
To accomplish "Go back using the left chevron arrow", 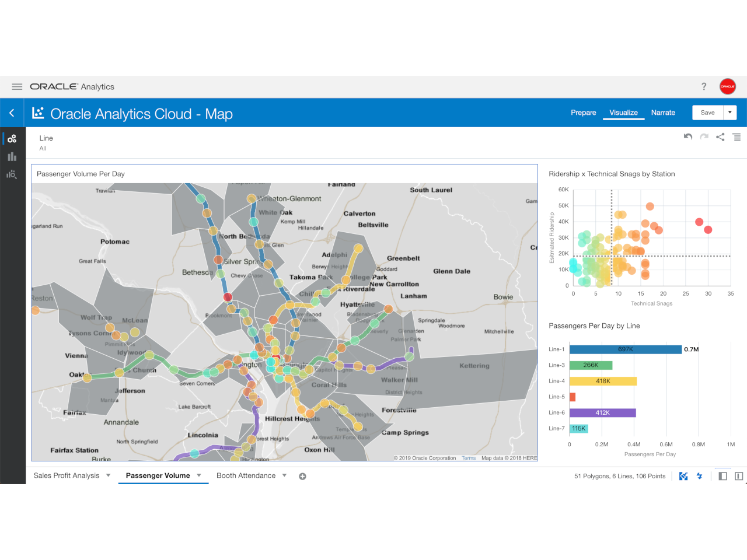I will tap(12, 113).
